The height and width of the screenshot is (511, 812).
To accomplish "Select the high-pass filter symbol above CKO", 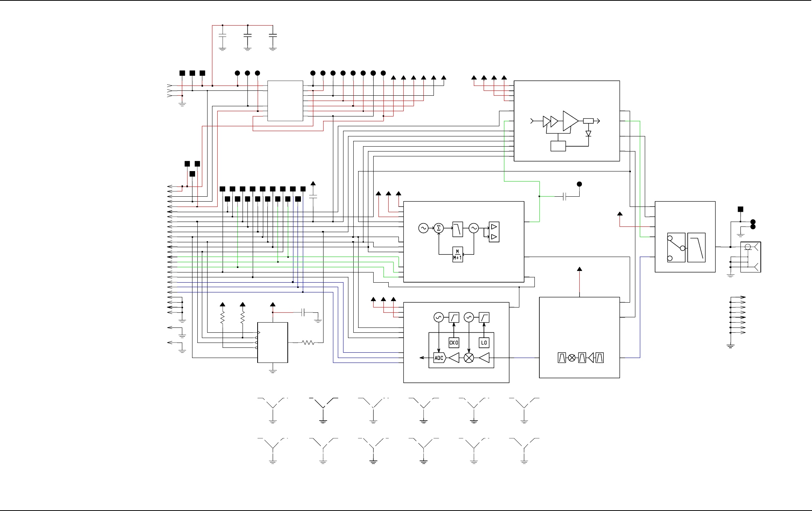I will coord(454,317).
